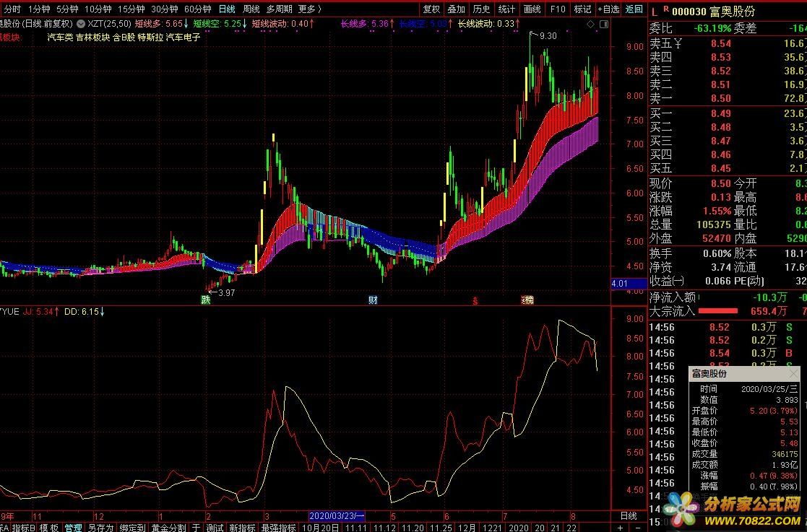This screenshot has width=807, height=532.
Task: Click the 统计 statistics button
Action: [506, 9]
